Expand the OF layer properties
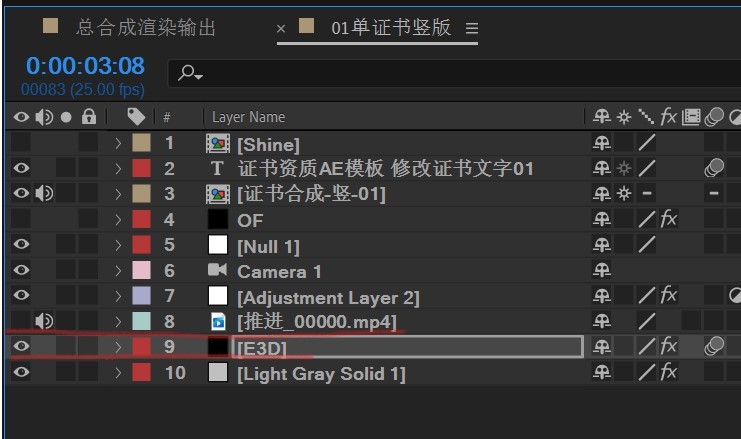 pos(118,220)
